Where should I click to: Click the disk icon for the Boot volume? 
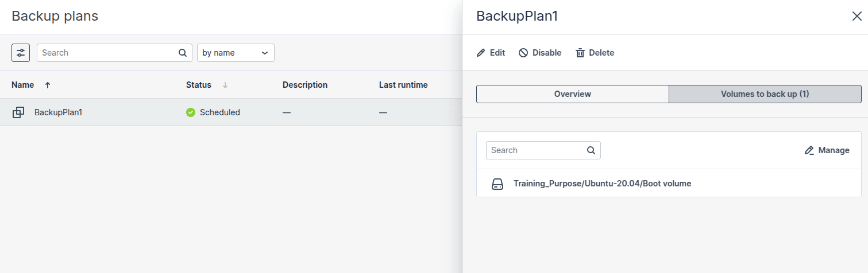[x=497, y=184]
